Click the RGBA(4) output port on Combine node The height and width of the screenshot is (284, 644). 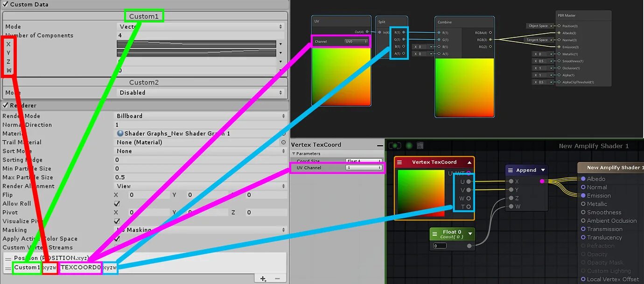[x=490, y=33]
